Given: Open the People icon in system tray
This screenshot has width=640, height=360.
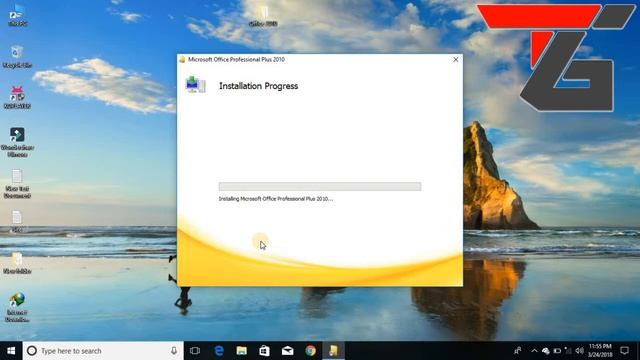Looking at the screenshot, I should click(518, 351).
